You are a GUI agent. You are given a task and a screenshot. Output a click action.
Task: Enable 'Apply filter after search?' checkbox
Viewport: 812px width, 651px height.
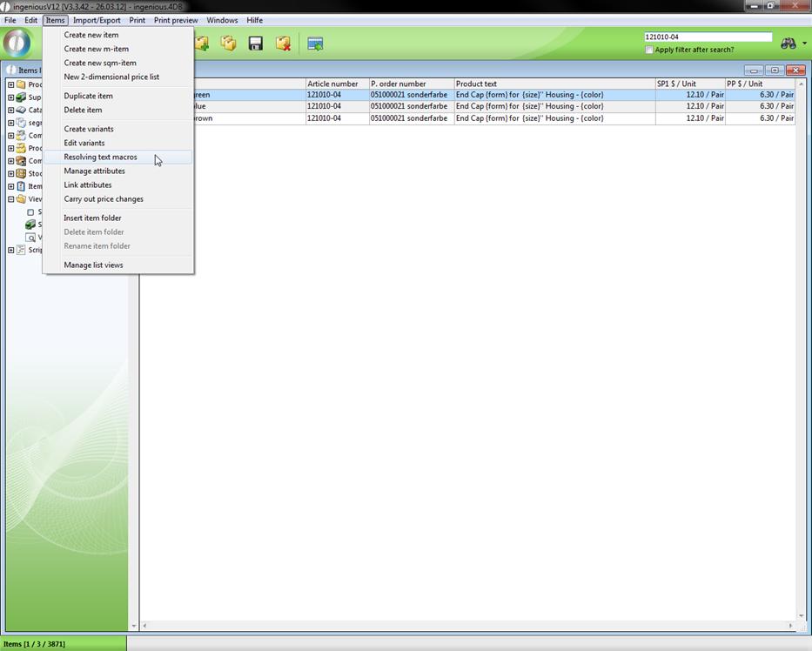click(649, 50)
